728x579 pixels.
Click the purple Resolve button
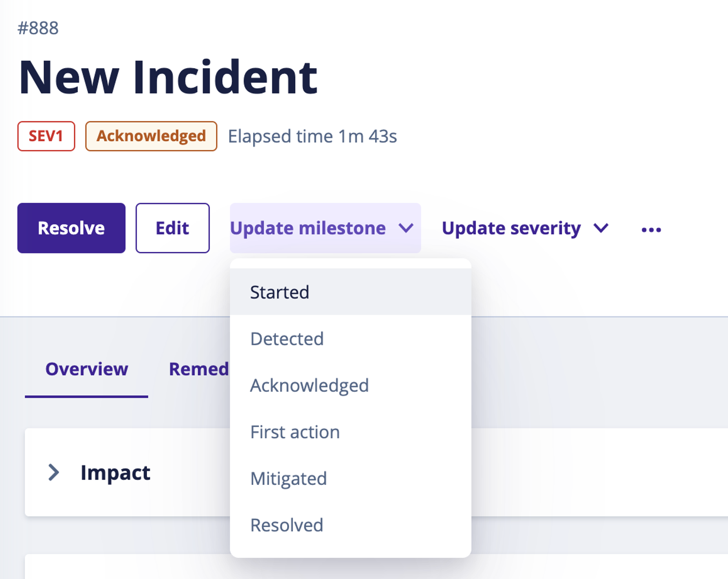72,228
